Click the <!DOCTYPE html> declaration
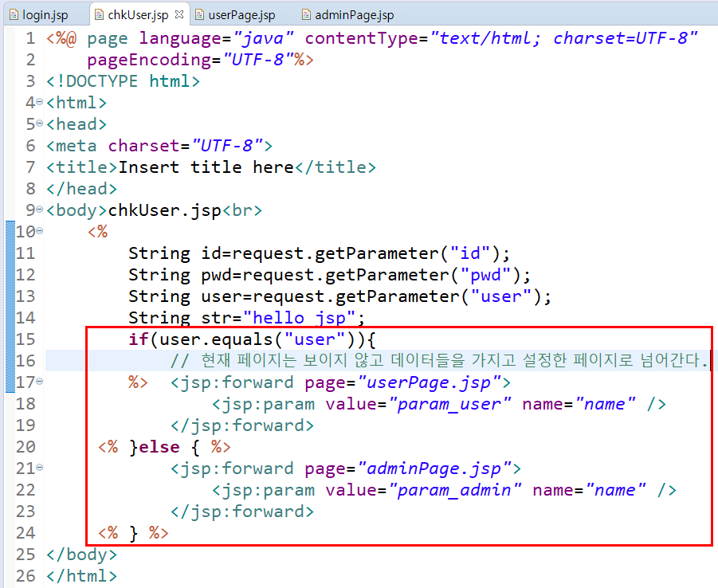This screenshot has width=718, height=588. click(x=123, y=81)
